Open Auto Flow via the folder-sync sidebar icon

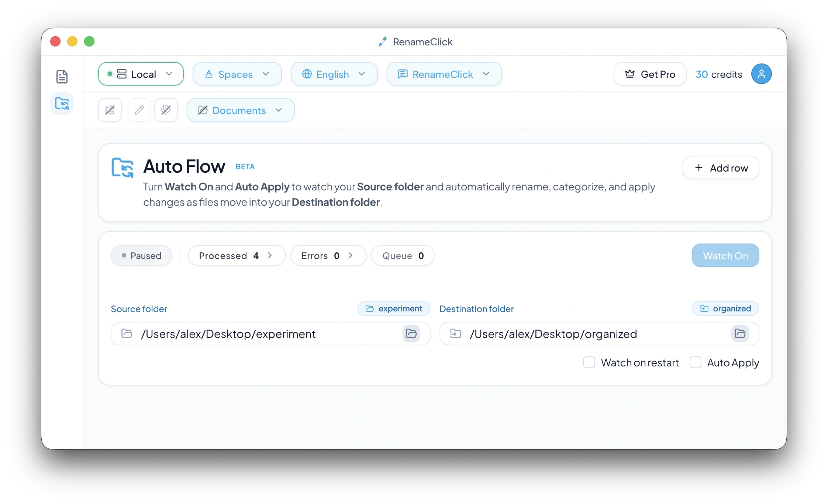click(x=62, y=104)
